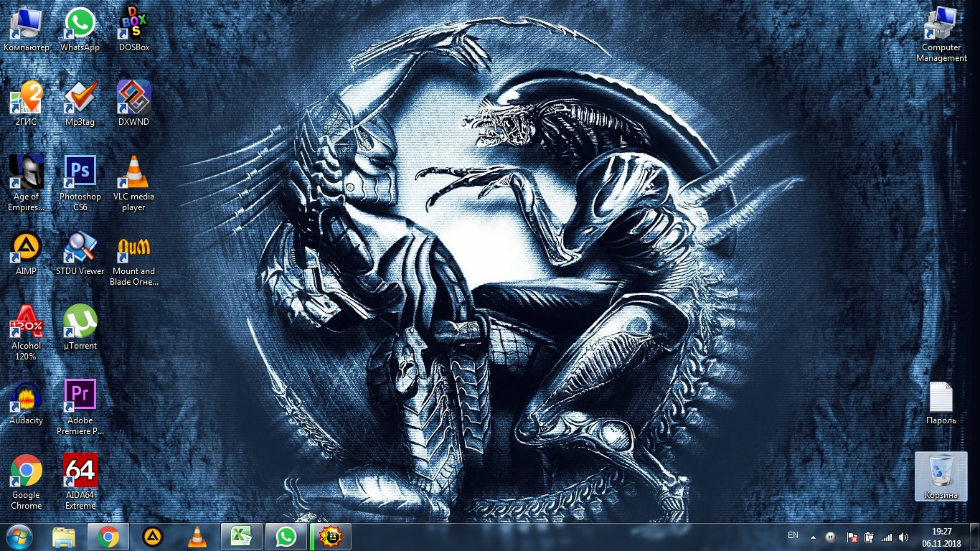Screen dimensions: 980x551
Task: Select the 2ГИС desktop shortcut
Action: pos(27,104)
